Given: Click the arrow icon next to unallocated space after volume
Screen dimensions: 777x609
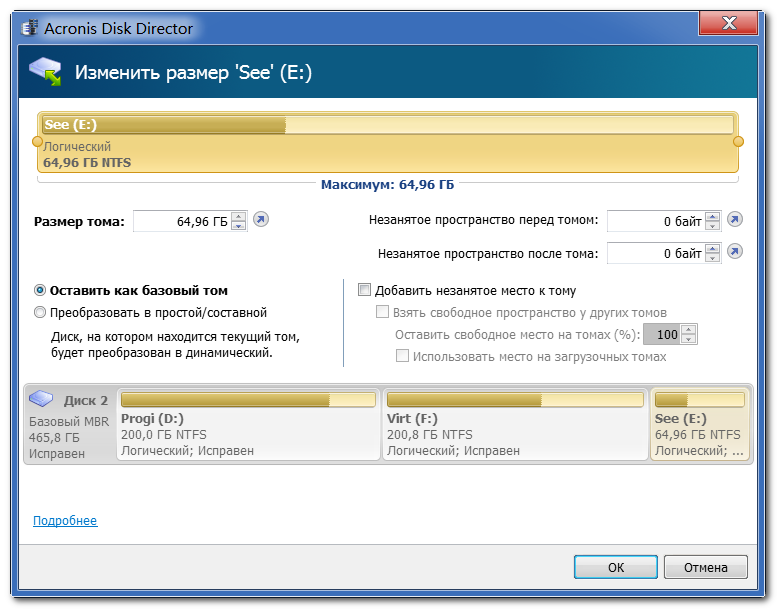Looking at the screenshot, I should click(734, 252).
